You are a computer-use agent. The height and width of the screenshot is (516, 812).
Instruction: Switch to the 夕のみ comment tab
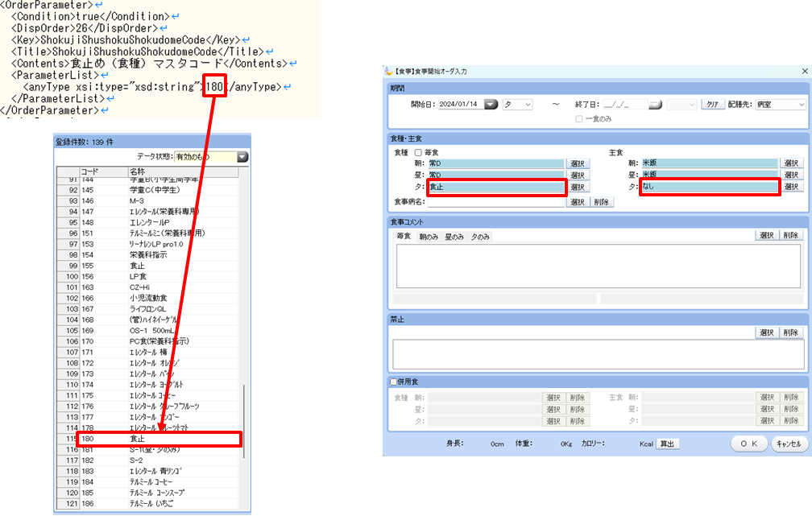pyautogui.click(x=480, y=237)
